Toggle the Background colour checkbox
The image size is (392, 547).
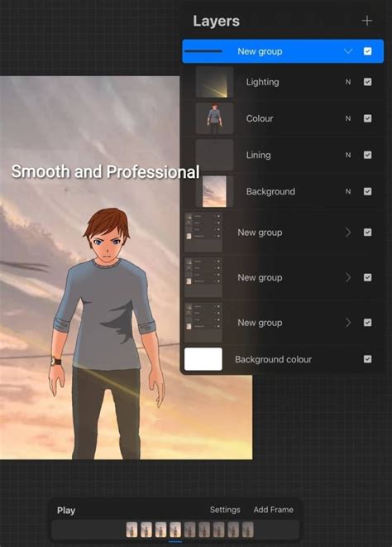(x=367, y=359)
